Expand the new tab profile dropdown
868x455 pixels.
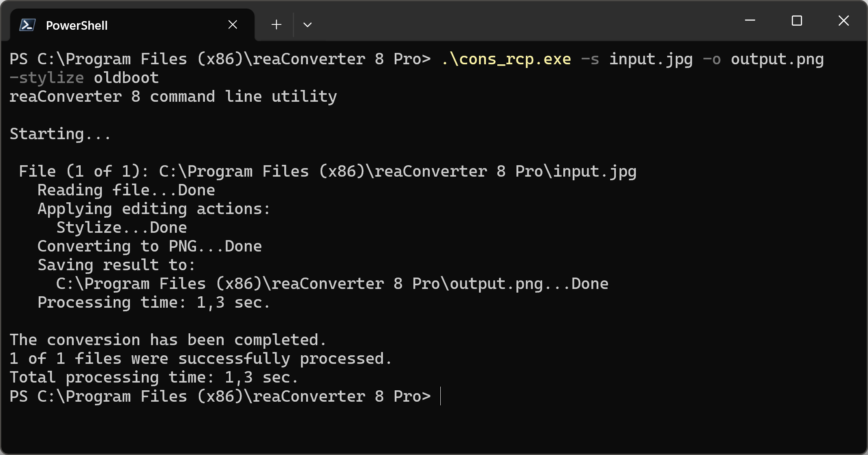[x=308, y=25]
